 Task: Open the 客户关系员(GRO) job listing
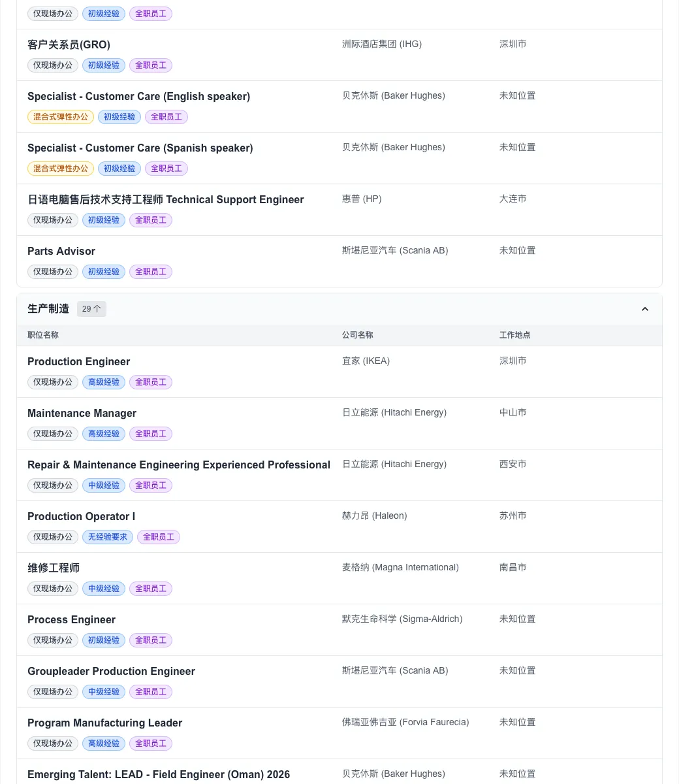[x=69, y=45]
